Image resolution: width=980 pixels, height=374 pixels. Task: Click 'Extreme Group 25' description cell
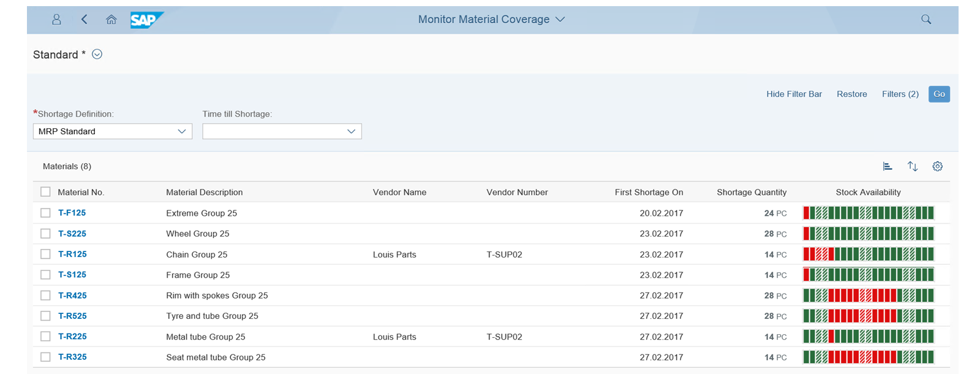[202, 213]
